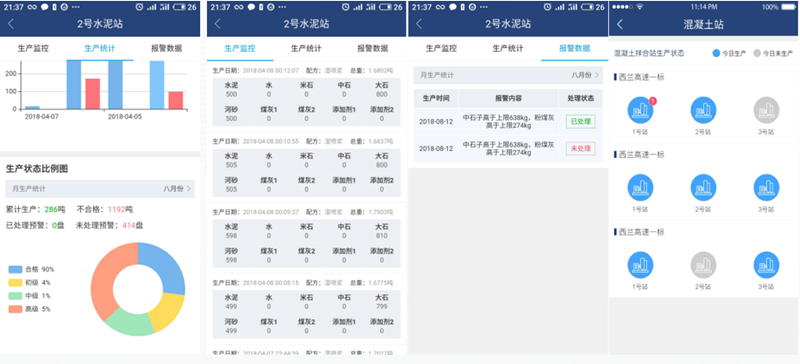Tap the red bar above 2018-04-07

point(92,93)
